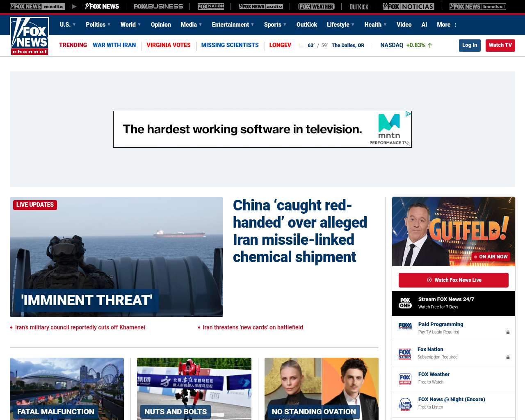Go to Fox Business network logo
Screen dimensions: 525x420
[158, 7]
